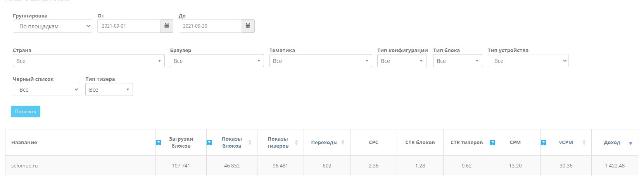Click the From date input field
This screenshot has height=176, width=644.
(129, 26)
